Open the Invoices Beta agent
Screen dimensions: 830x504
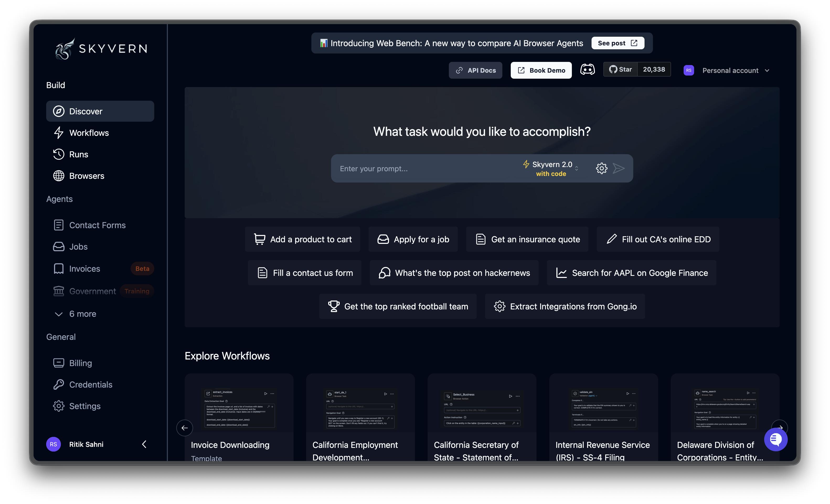click(x=84, y=268)
